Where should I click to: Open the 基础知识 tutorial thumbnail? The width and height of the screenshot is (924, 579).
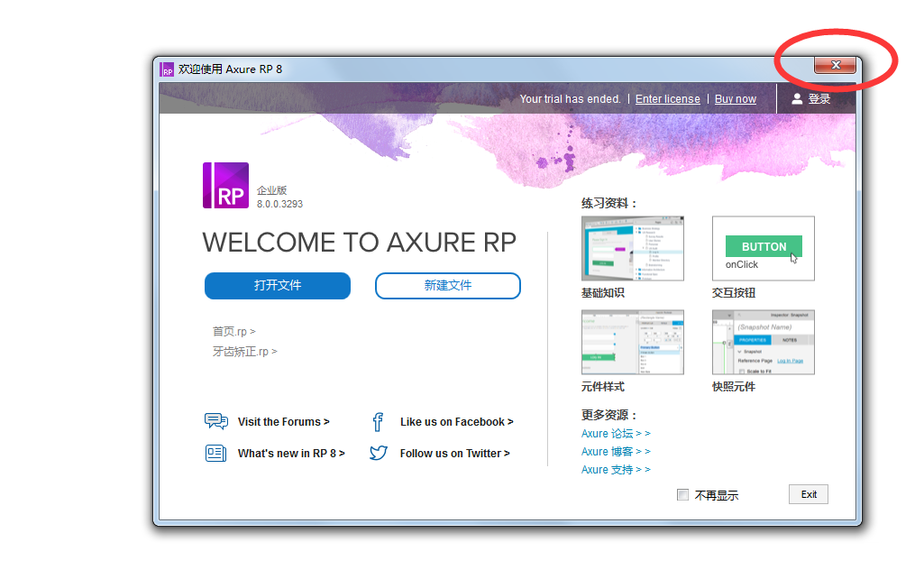click(632, 248)
